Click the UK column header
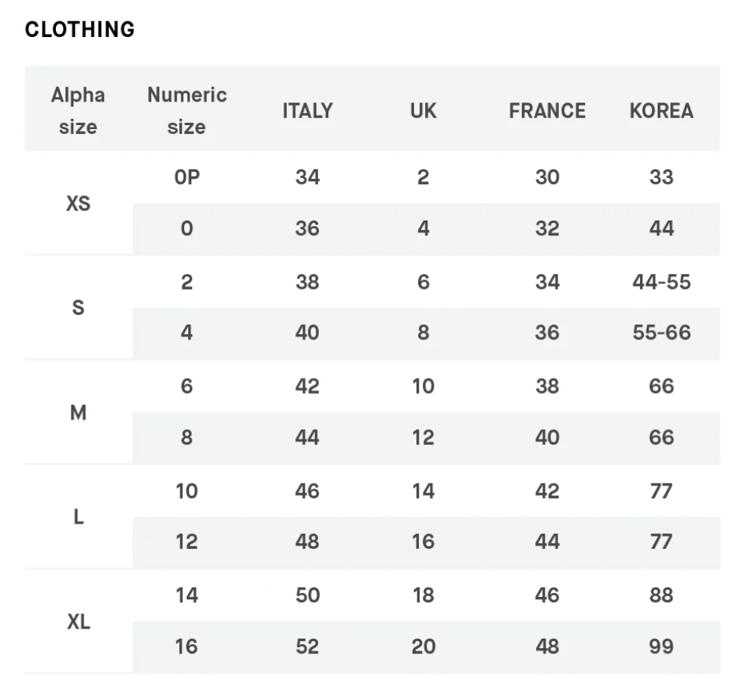This screenshot has height=700, width=744. [423, 111]
